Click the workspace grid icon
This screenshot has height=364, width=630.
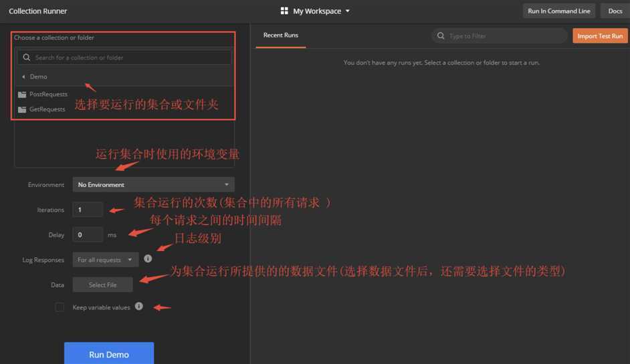point(284,11)
